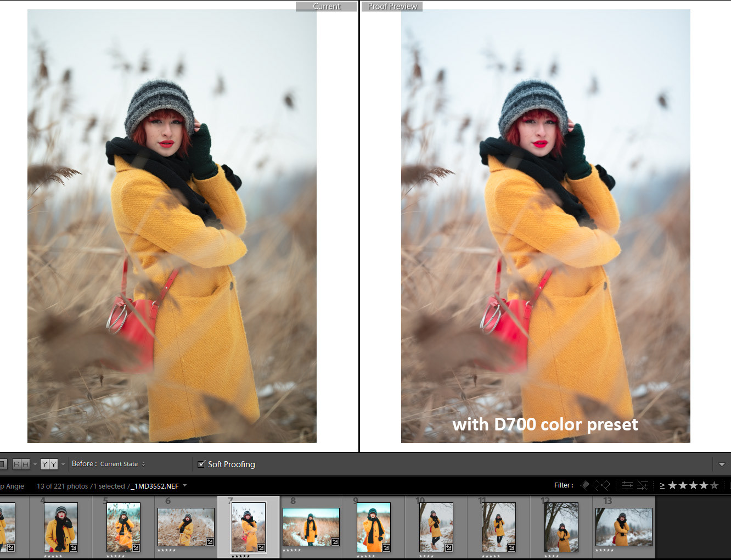Select filmstrip thumbnail number 13
731x560 pixels.
624,527
